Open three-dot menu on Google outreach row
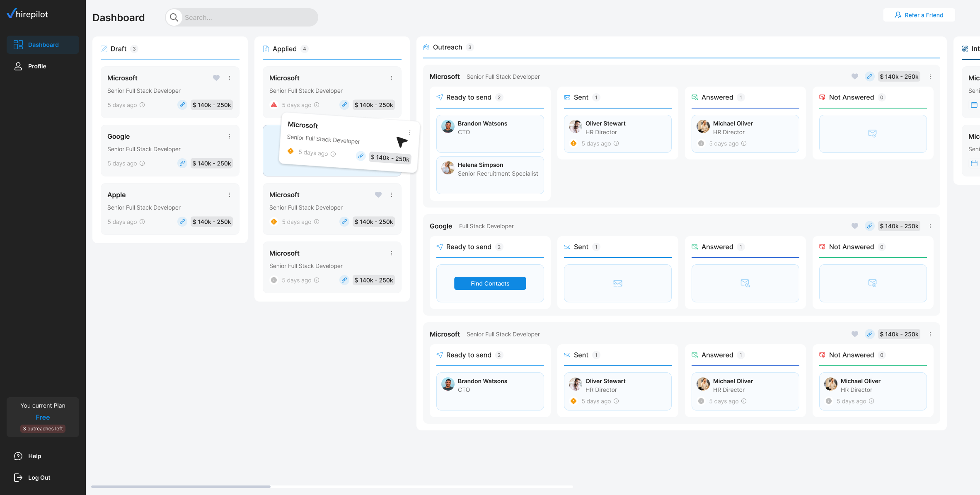 coord(930,226)
